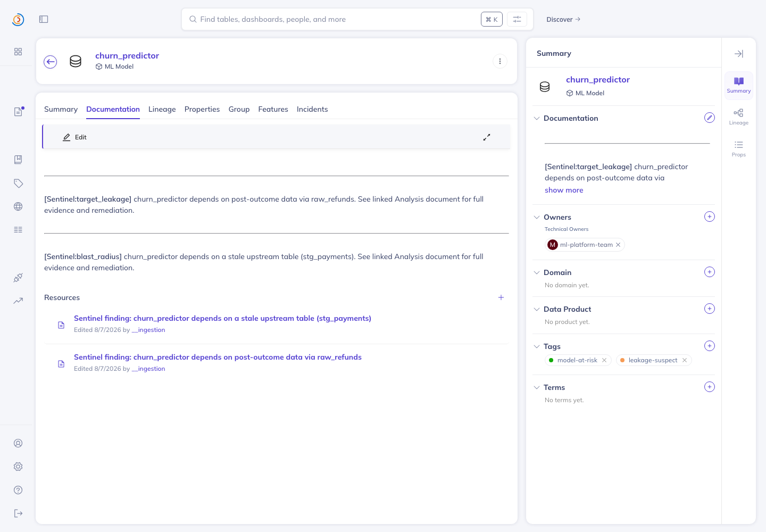Collapse the Tags section
The width and height of the screenshot is (766, 532).
pos(537,346)
